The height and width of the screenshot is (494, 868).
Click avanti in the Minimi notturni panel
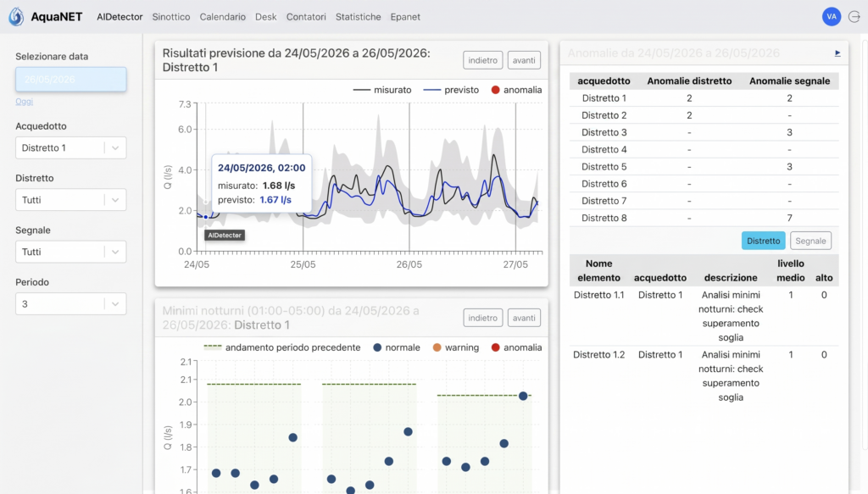coord(524,318)
